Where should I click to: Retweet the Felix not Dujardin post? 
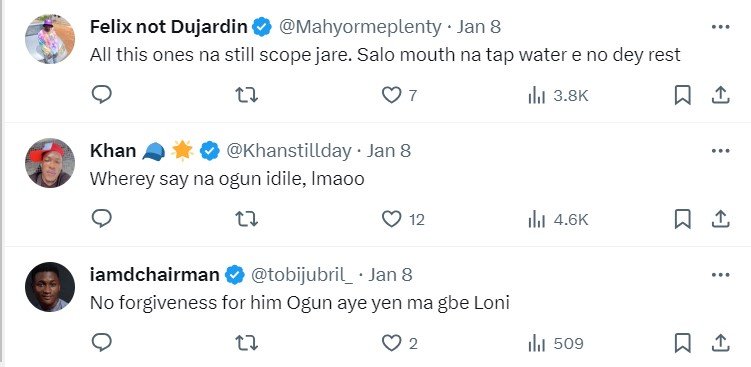(247, 95)
